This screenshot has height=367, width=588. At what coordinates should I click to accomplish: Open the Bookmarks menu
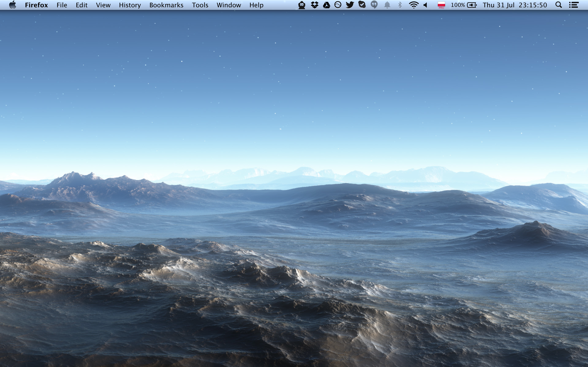166,5
